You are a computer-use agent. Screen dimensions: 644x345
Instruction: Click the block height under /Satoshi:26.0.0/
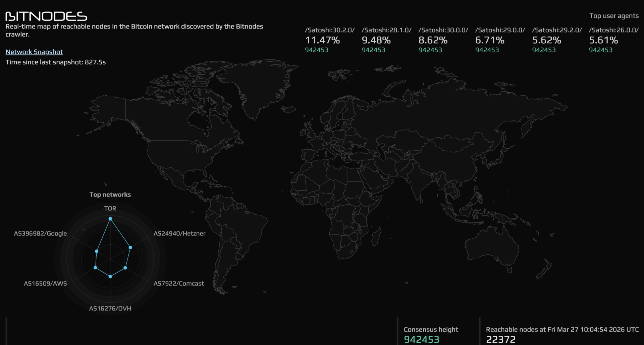[x=601, y=50]
